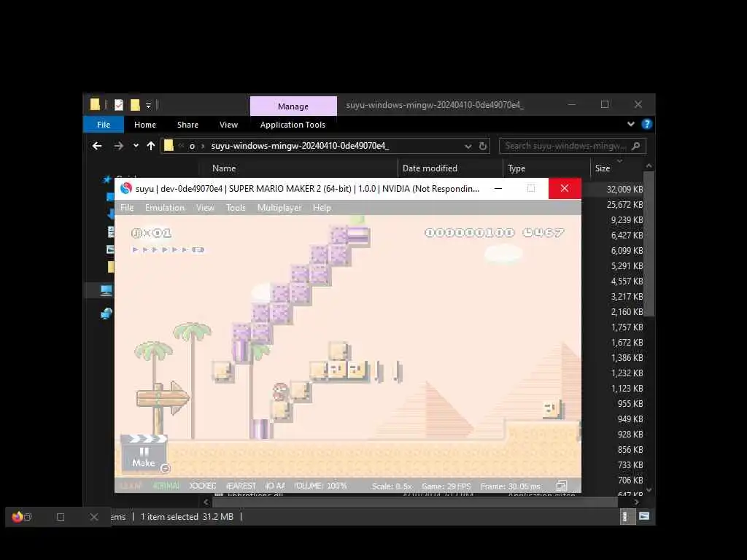
Task: Click the 1,757 KB size cell
Action: [627, 327]
